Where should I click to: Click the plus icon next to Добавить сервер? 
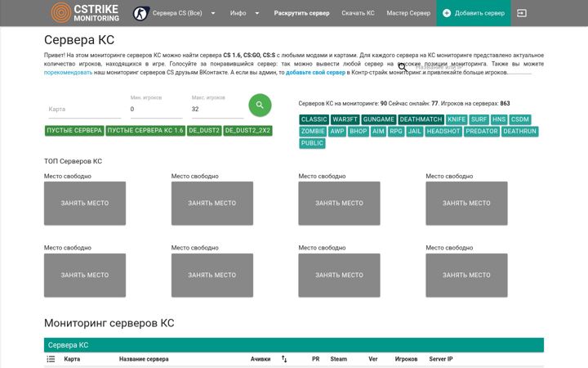click(446, 13)
